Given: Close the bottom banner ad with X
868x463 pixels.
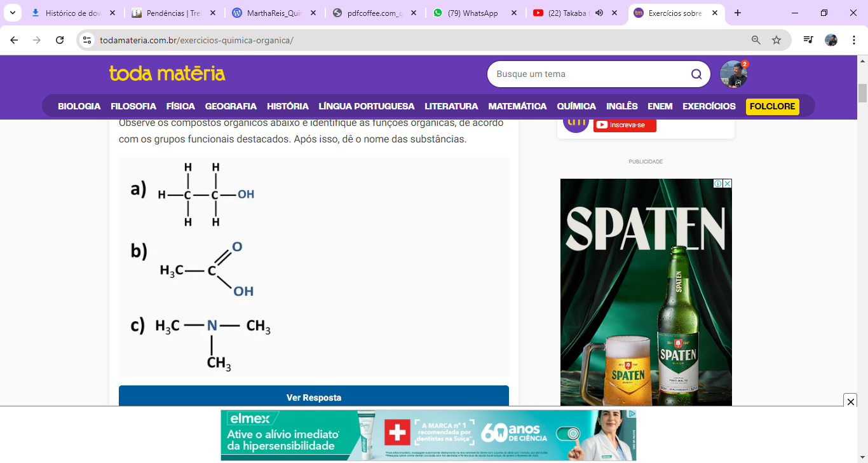Looking at the screenshot, I should point(850,401).
